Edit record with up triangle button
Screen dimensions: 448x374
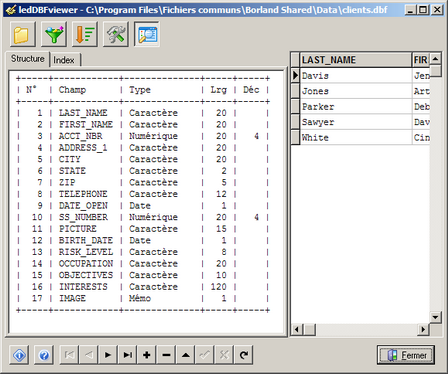186,355
